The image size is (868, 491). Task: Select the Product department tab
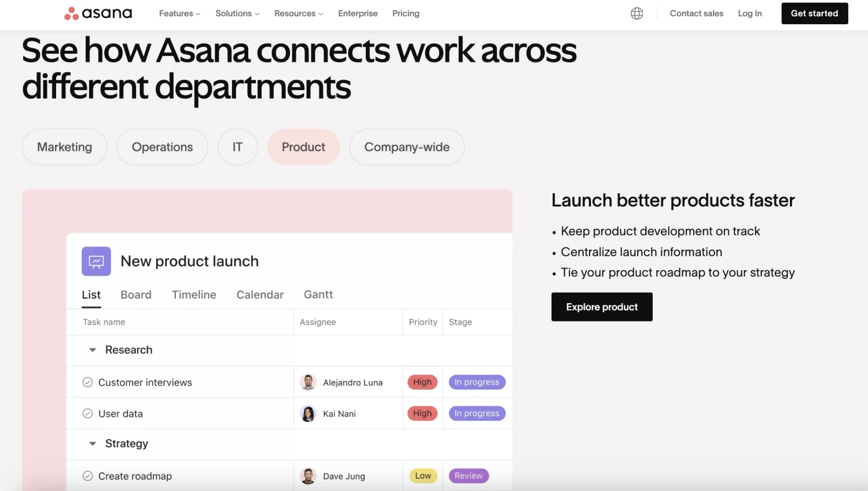(x=303, y=147)
